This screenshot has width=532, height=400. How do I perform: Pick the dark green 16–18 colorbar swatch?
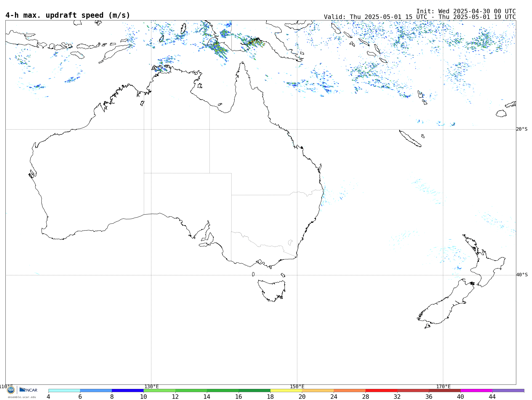pyautogui.click(x=254, y=390)
